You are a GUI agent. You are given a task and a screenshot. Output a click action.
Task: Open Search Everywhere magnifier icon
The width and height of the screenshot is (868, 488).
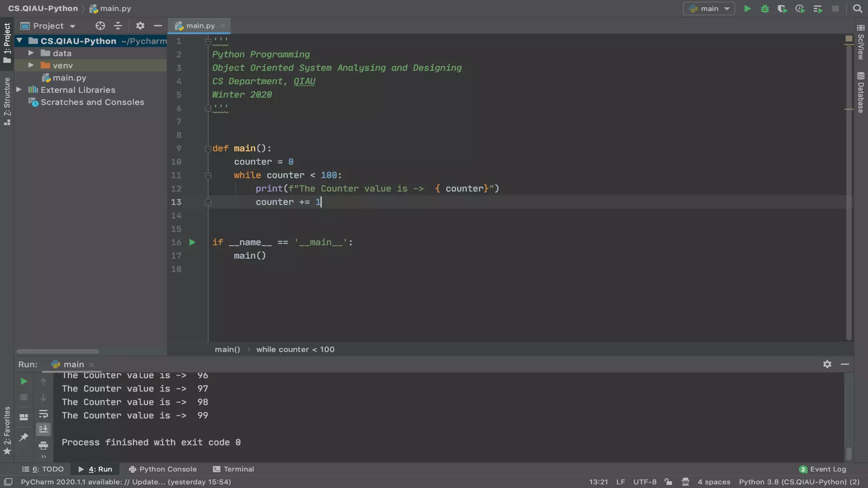(857, 8)
